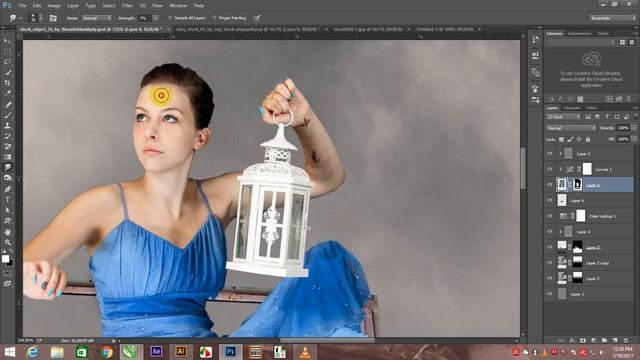The width and height of the screenshot is (640, 360).
Task: Select the Gradient tool
Action: tap(7, 157)
